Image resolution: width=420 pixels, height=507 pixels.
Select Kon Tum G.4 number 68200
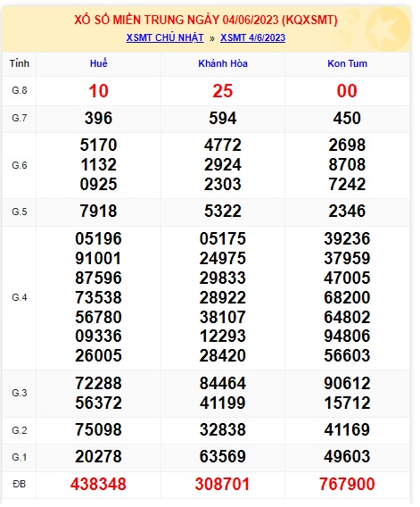click(347, 297)
